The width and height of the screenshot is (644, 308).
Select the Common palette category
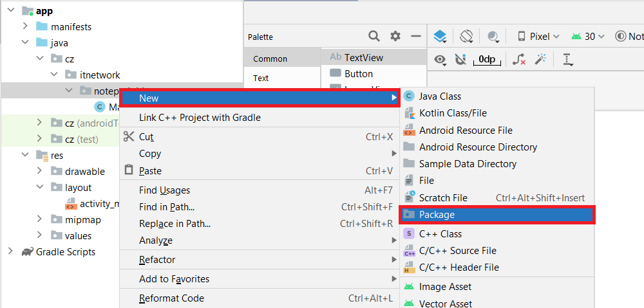(x=270, y=59)
